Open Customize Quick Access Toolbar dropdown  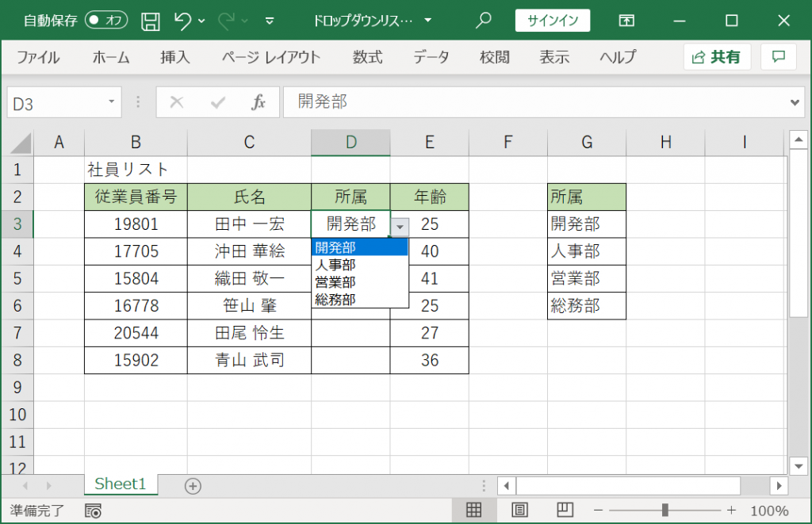point(270,21)
